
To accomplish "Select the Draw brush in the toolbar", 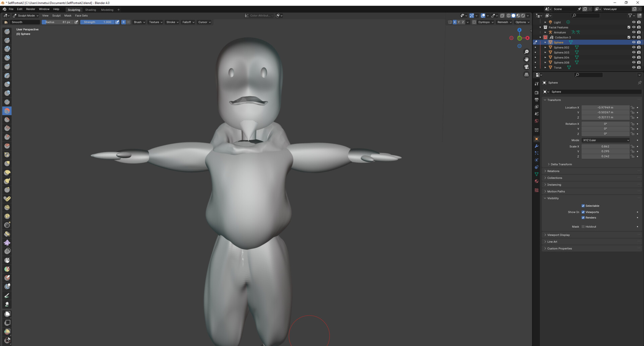I will pyautogui.click(x=7, y=31).
